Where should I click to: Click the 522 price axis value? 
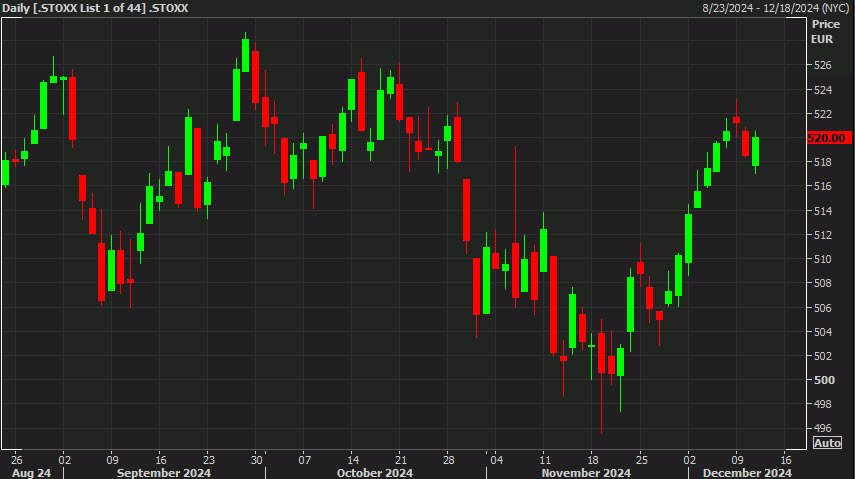point(822,114)
